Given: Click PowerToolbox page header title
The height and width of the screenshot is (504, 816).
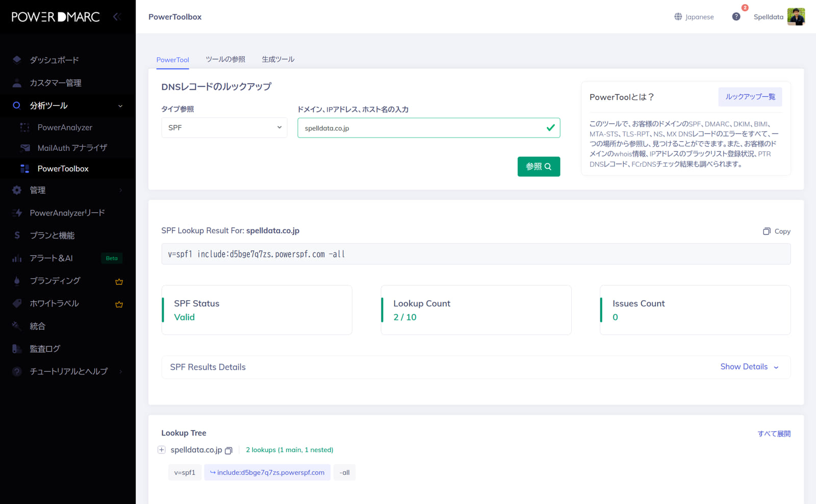Looking at the screenshot, I should coord(175,17).
